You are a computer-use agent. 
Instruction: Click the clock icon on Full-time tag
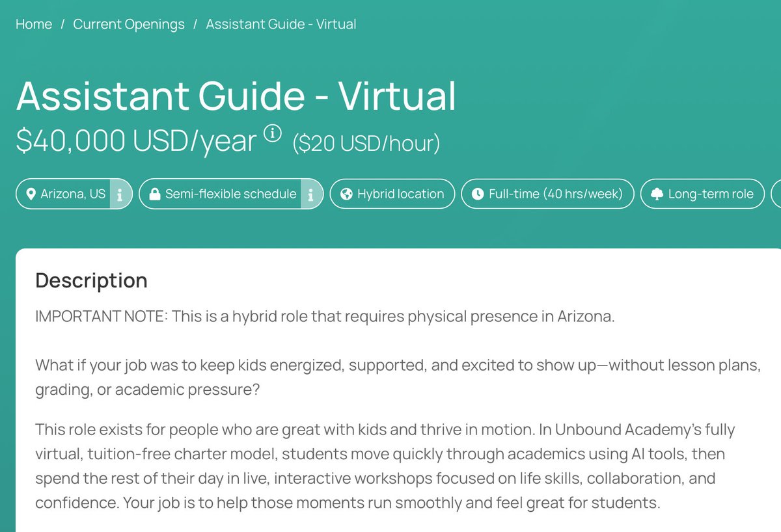point(478,194)
